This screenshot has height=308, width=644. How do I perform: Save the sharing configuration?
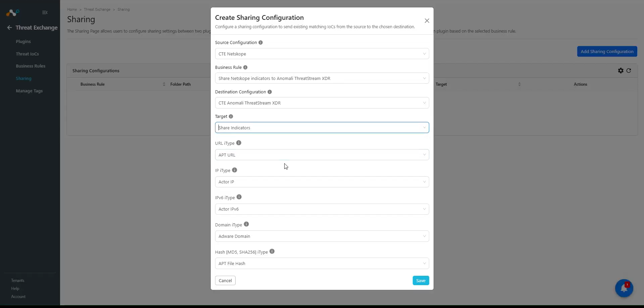pos(421,280)
